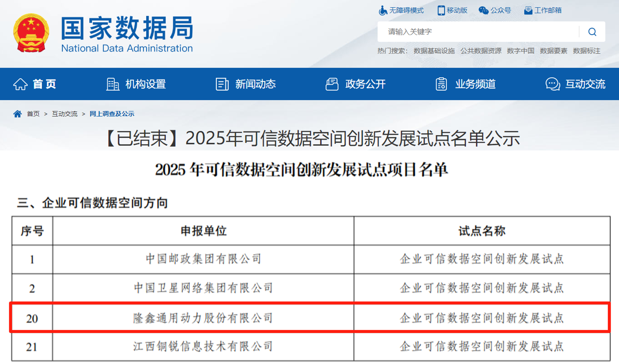This screenshot has height=364, width=619.
Task: Open 网上调查及公示 breadcrumb link
Action: click(112, 114)
